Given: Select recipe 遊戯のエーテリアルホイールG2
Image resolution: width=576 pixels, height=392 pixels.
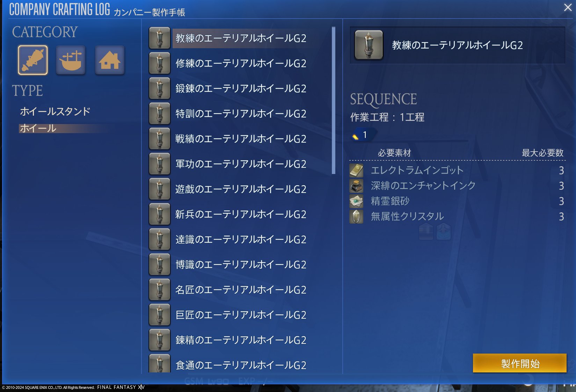Looking at the screenshot, I should pyautogui.click(x=241, y=189).
